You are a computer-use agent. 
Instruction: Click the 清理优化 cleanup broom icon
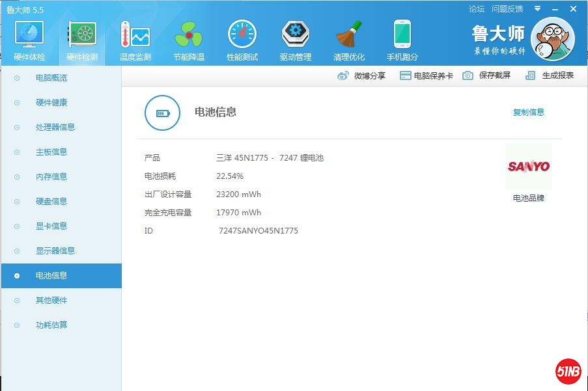click(x=349, y=34)
